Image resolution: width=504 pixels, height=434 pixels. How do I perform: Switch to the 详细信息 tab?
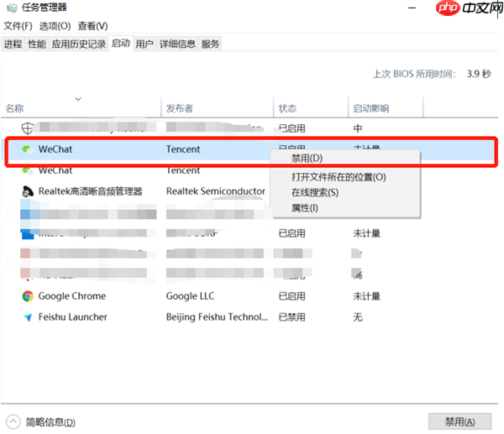(x=177, y=44)
